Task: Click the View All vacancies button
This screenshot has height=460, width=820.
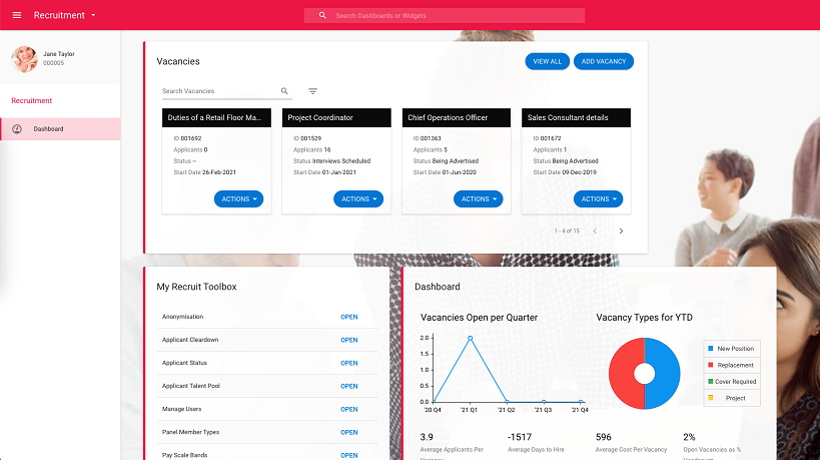Action: [547, 61]
